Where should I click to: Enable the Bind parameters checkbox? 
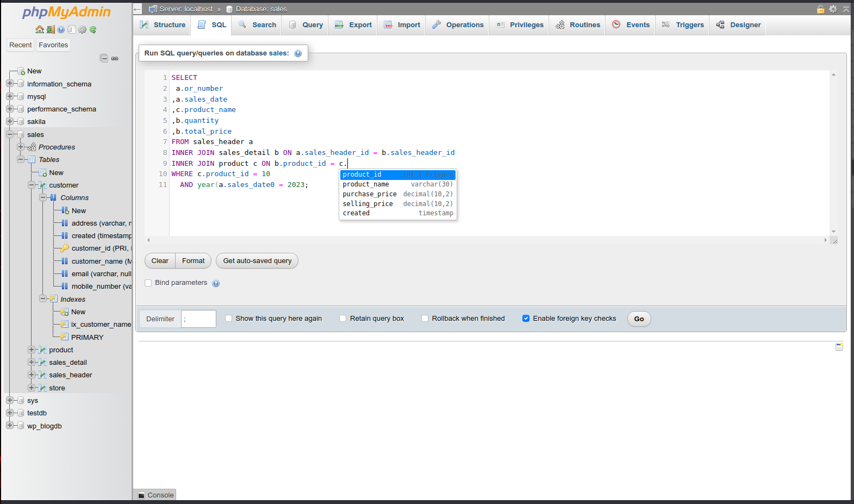148,283
